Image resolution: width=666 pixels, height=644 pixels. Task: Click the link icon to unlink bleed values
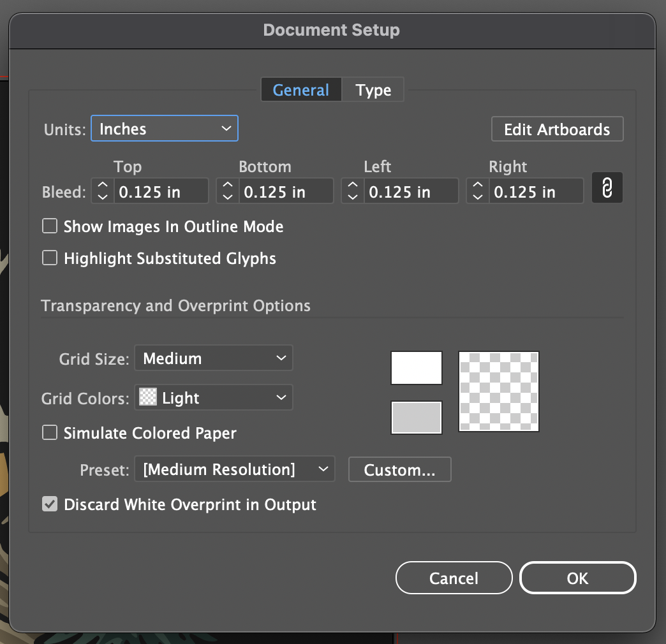(607, 187)
